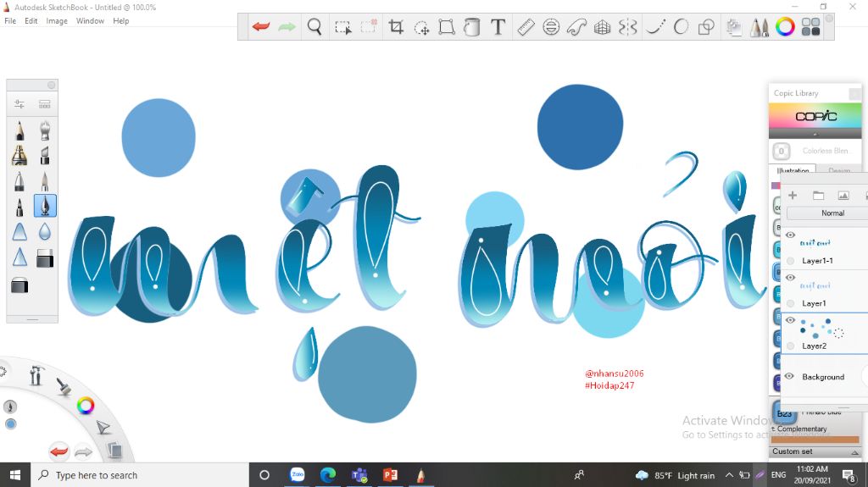Select the Flood Fill bucket tool
Screen dimensions: 868x487
click(x=471, y=26)
